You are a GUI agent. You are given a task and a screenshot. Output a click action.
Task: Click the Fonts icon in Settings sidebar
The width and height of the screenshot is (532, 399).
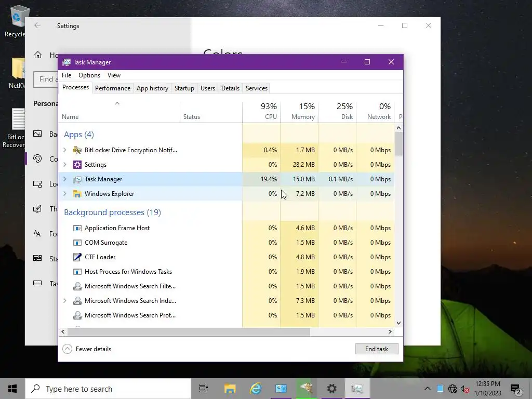pos(37,233)
